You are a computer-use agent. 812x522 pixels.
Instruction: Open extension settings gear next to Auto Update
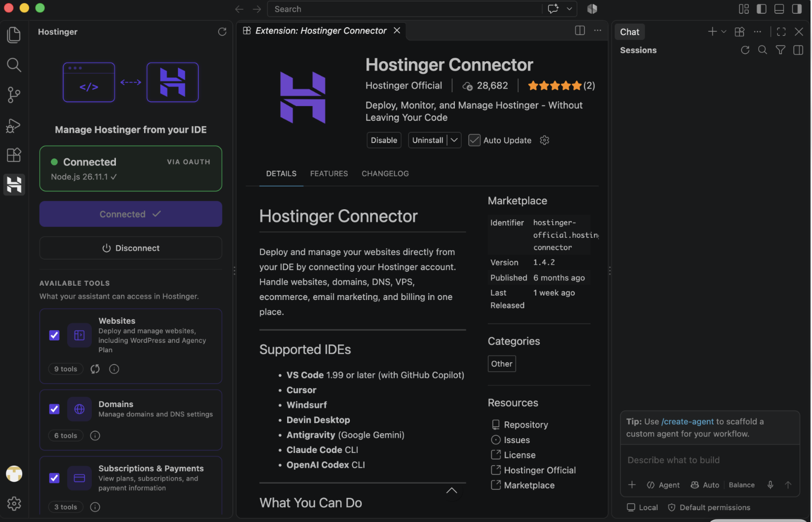pyautogui.click(x=544, y=140)
